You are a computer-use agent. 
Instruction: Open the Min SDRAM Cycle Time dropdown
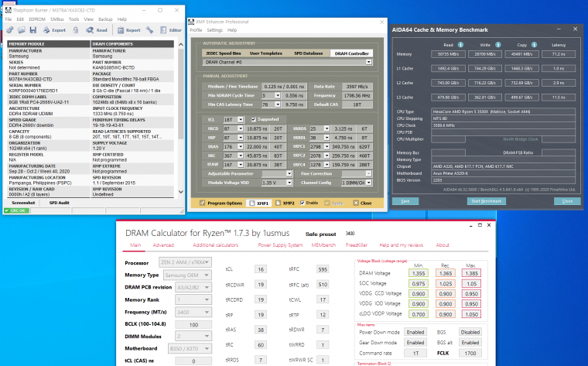(278, 96)
